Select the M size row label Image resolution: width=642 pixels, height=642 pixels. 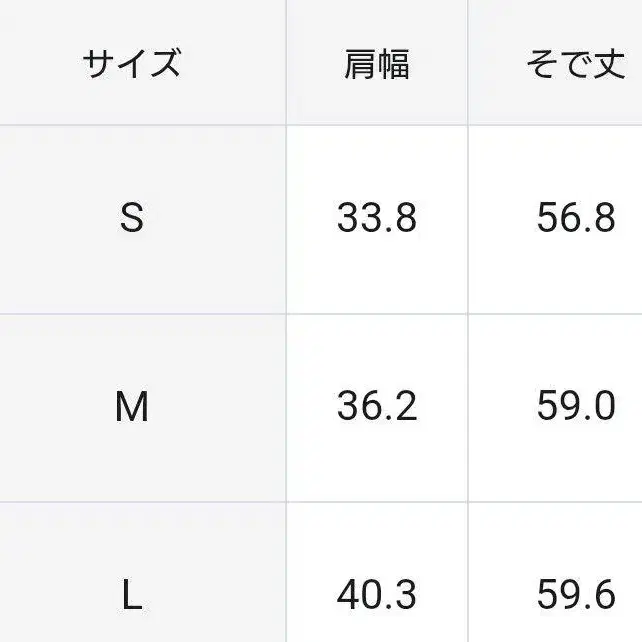[132, 407]
